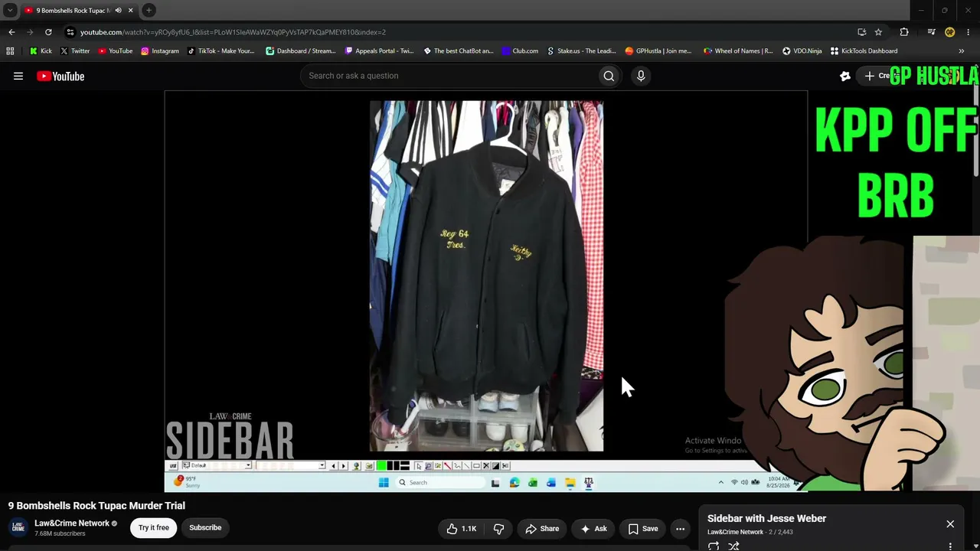The width and height of the screenshot is (980, 551).
Task: Like the video with thumbs up
Action: pyautogui.click(x=461, y=529)
